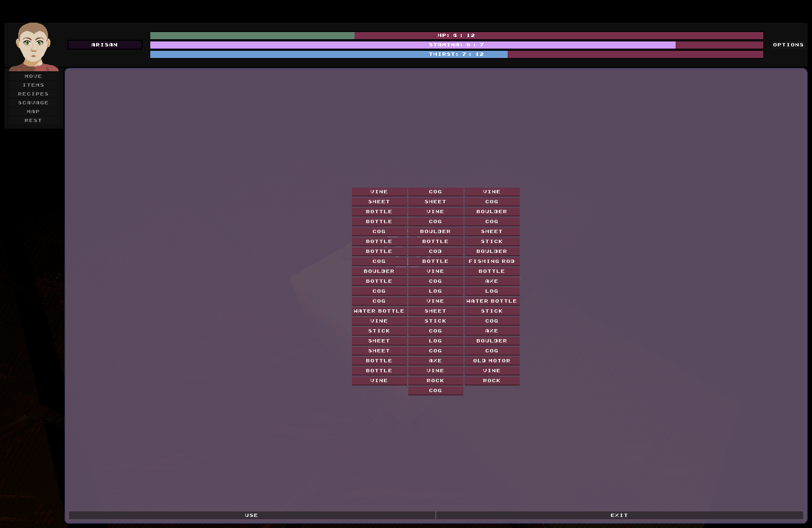Select COG at top of middle column
The width and height of the screenshot is (812, 528).
coord(435,192)
